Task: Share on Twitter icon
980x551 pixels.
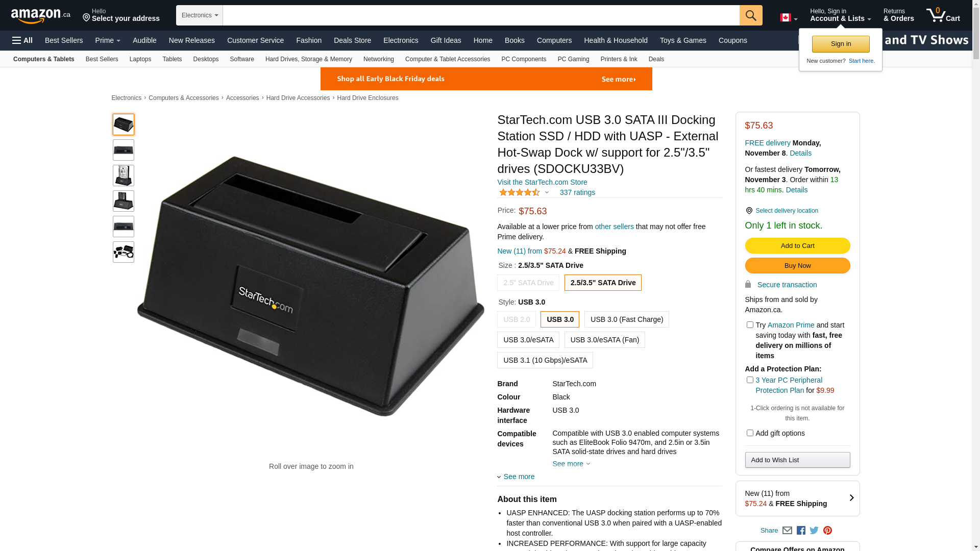Action: (814, 531)
